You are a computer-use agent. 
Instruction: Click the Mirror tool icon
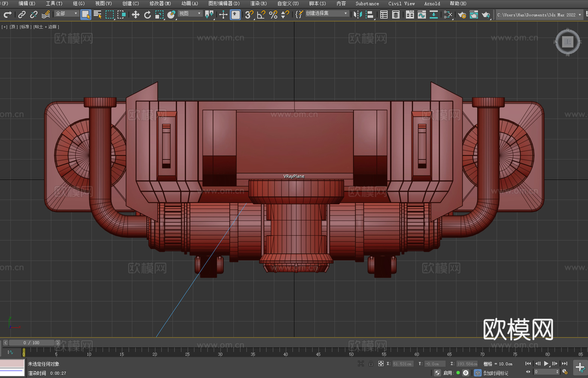pyautogui.click(x=358, y=14)
